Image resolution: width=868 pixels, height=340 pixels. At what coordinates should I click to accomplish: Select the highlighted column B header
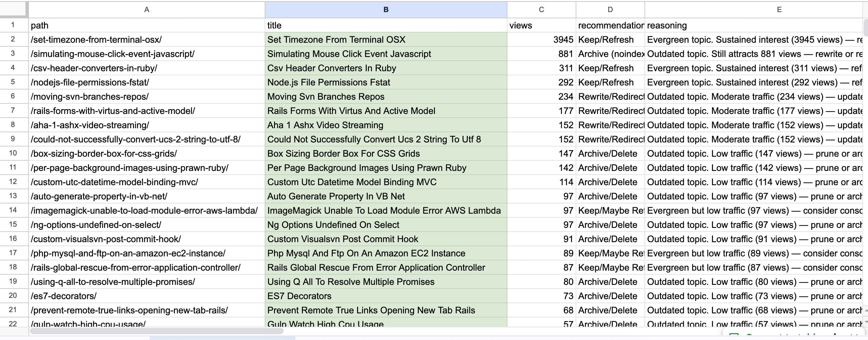click(x=386, y=9)
